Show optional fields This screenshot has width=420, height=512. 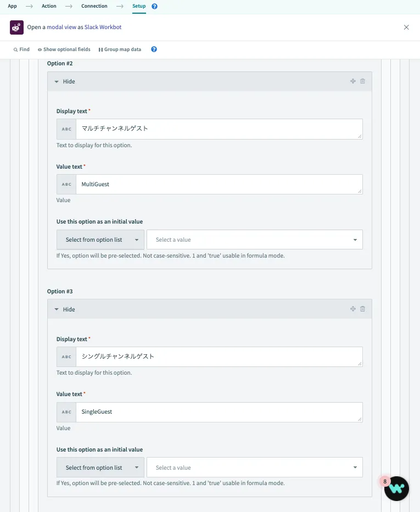point(64,49)
